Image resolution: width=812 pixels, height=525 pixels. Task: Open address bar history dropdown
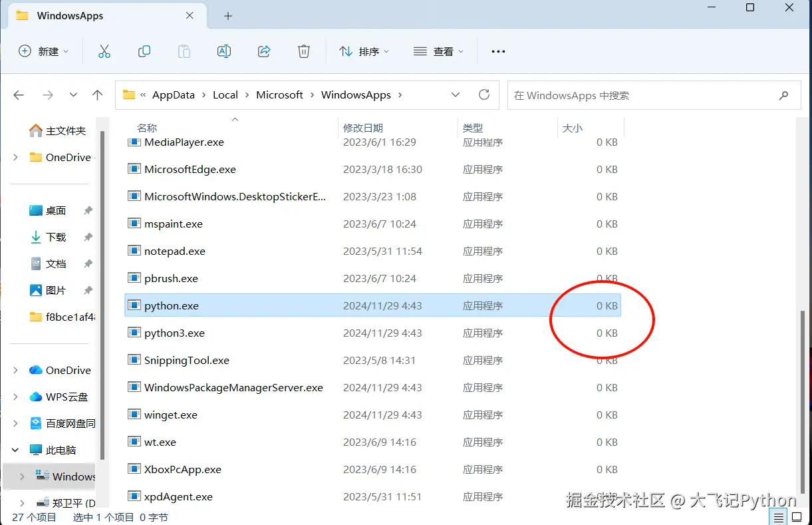click(456, 94)
